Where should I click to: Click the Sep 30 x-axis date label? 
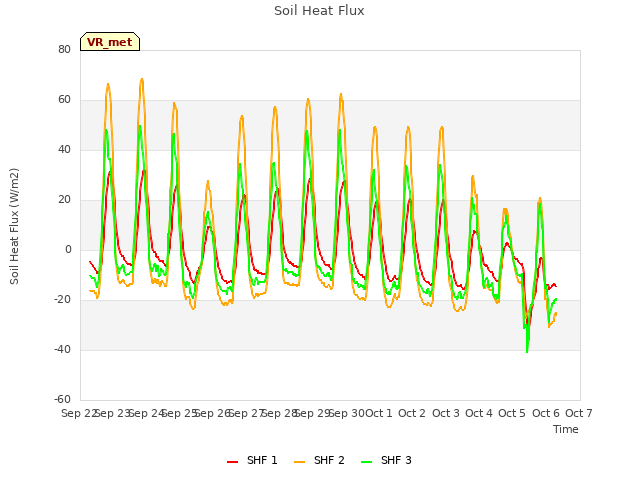[x=347, y=413]
